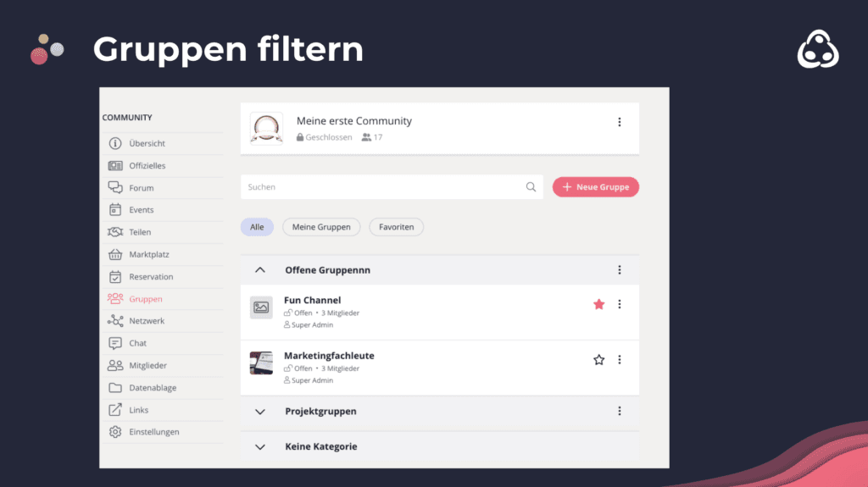Image resolution: width=868 pixels, height=487 pixels.
Task: Click the Offizielles newspaper icon
Action: [115, 165]
